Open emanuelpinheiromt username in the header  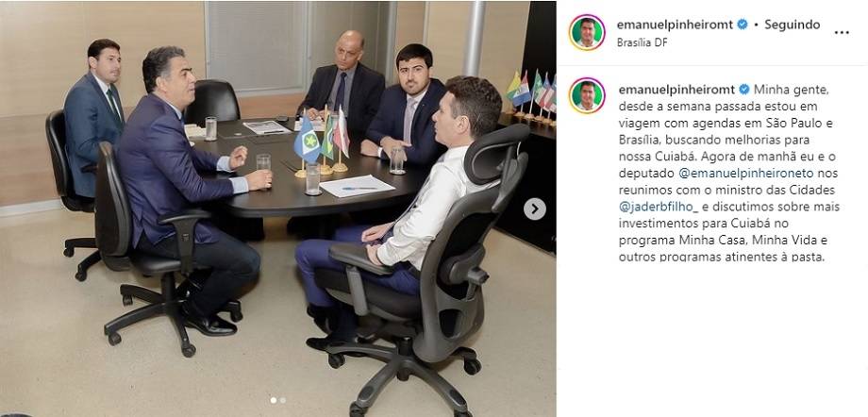[675, 25]
